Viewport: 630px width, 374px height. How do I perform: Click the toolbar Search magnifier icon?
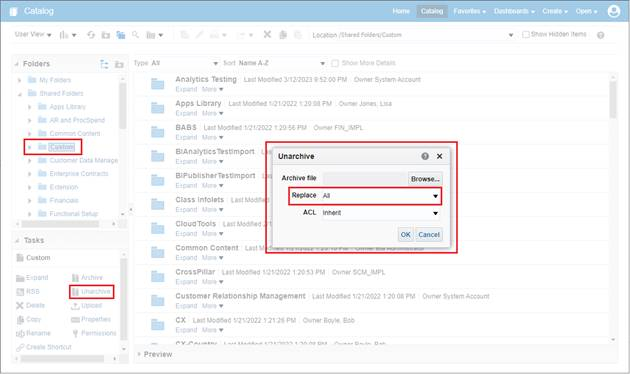click(x=135, y=35)
